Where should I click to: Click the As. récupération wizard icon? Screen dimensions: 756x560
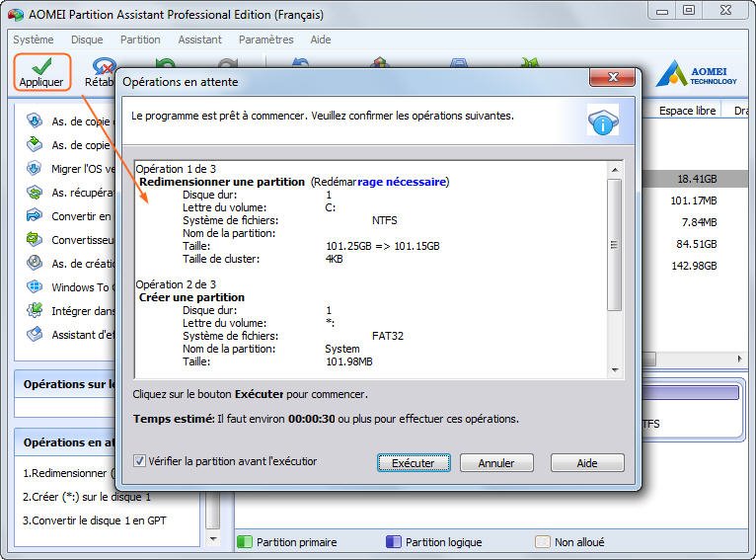click(x=35, y=192)
